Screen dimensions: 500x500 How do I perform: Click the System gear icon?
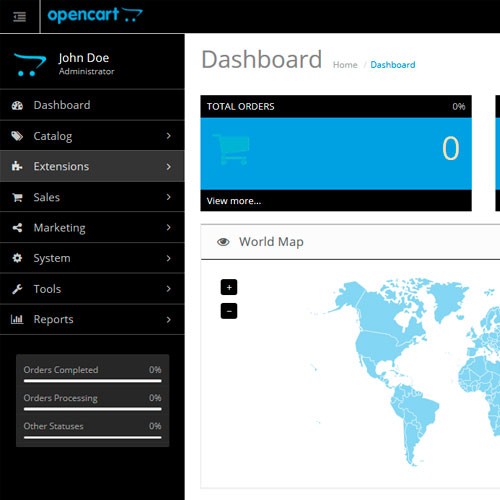pyautogui.click(x=17, y=258)
